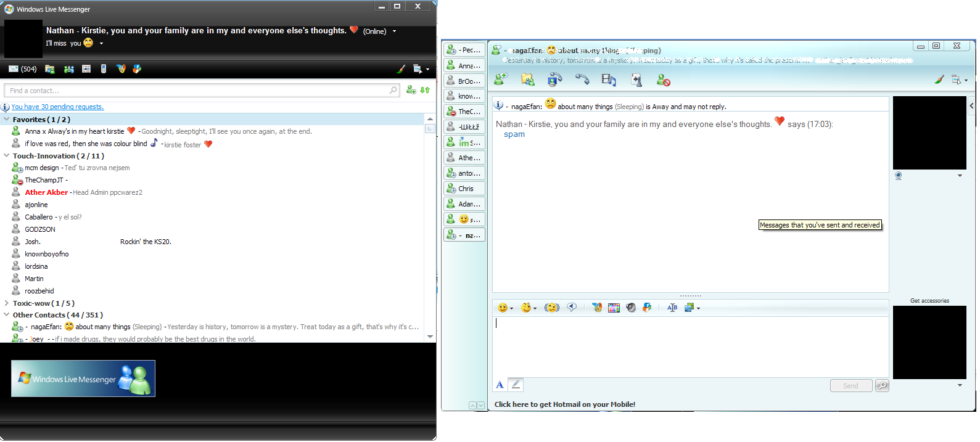Open the groups icon with three green people

point(69,69)
